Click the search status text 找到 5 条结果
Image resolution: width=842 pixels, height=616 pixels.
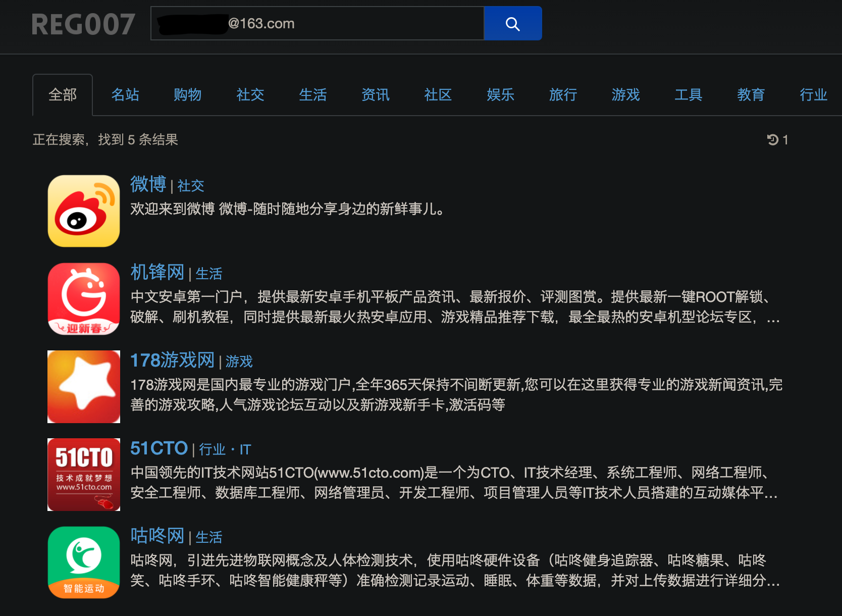138,140
